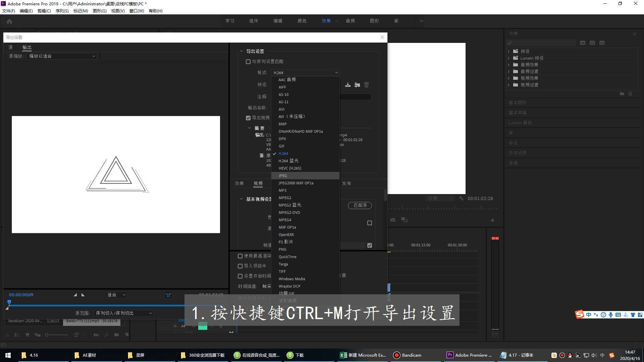Click export settings panel scrollbar
This screenshot has height=362, width=644.
tap(385, 195)
